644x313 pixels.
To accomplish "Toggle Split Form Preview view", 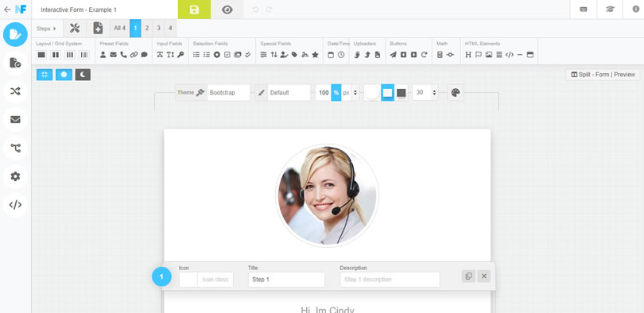I will tap(603, 75).
